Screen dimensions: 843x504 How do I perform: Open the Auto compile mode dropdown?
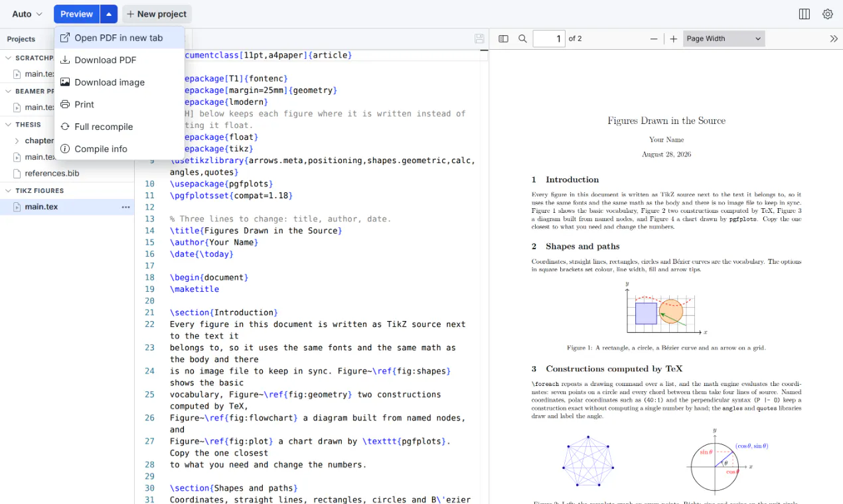[x=27, y=14]
